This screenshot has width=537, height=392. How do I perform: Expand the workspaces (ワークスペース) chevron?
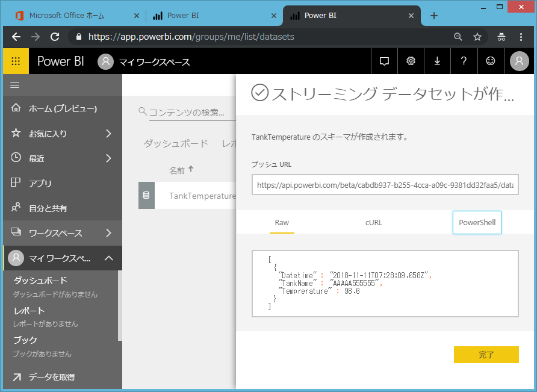click(x=108, y=232)
